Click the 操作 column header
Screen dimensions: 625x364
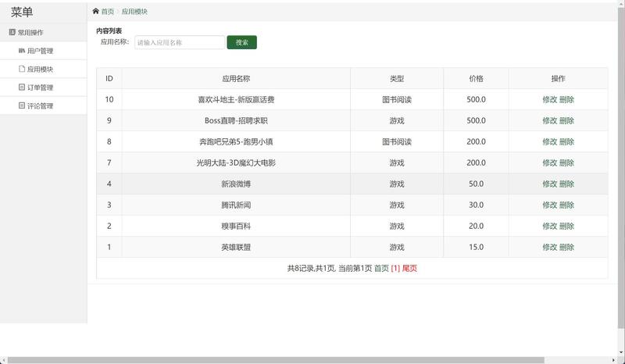coord(558,79)
